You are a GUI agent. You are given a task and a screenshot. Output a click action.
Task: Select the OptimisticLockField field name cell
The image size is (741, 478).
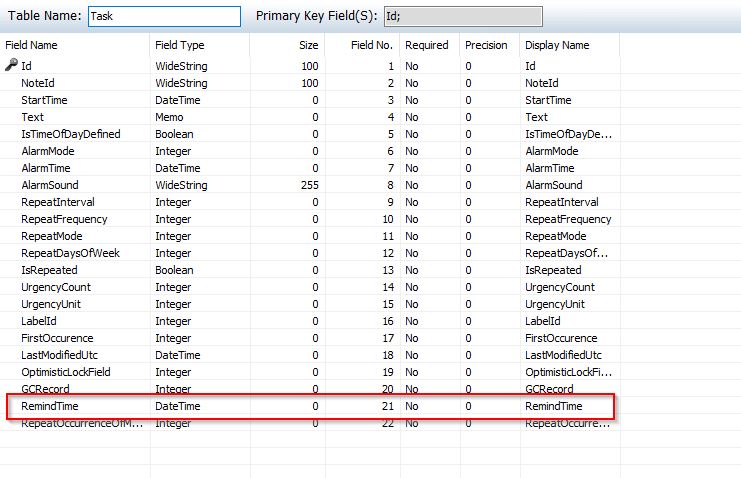coord(66,373)
